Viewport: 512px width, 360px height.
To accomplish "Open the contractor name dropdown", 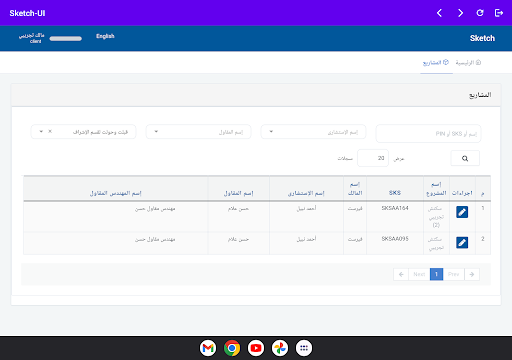I will pyautogui.click(x=198, y=132).
